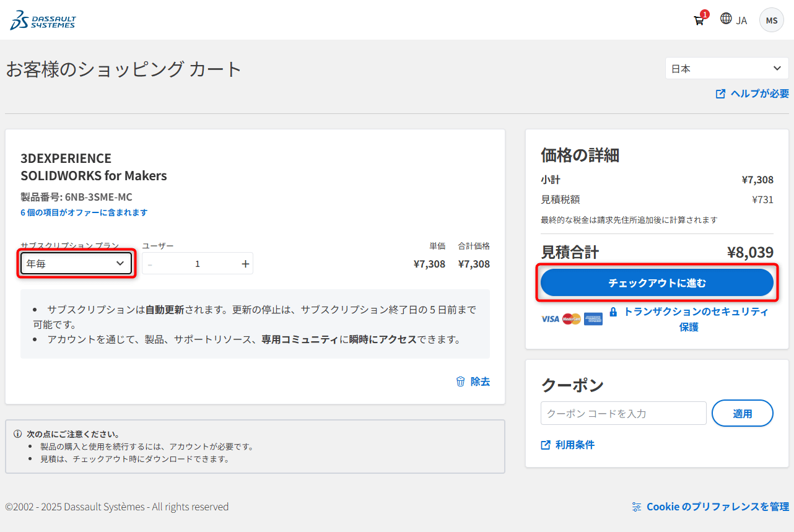Open the MS user avatar menu
The width and height of the screenshot is (794, 532).
coord(771,20)
